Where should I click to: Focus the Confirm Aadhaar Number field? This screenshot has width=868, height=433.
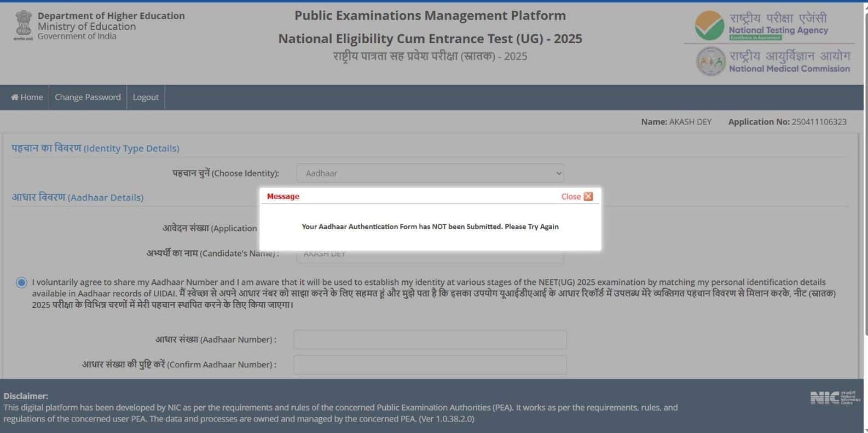coord(430,365)
